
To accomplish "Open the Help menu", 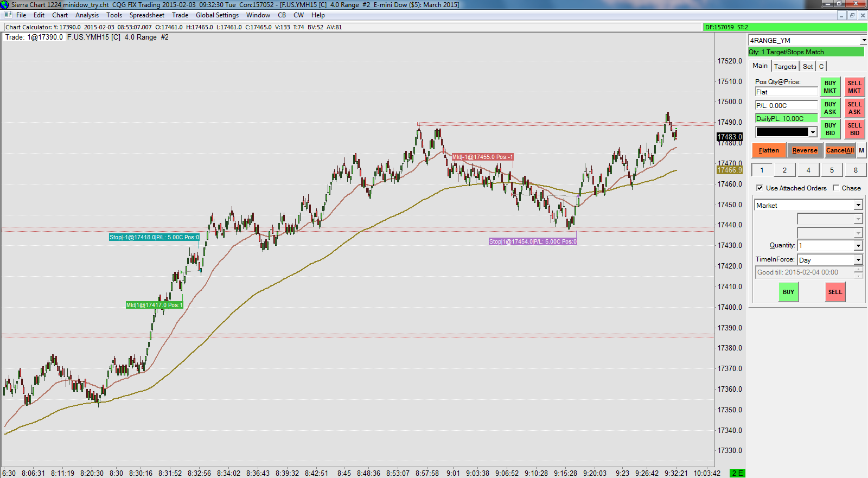I will (318, 15).
